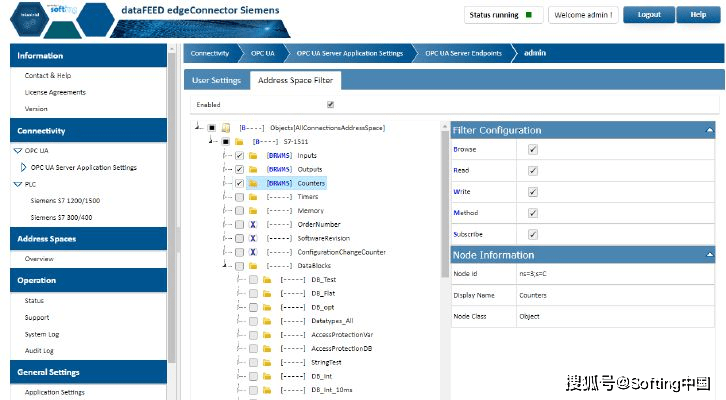
Task: Click the DataBlocks folder icon
Action: pyautogui.click(x=253, y=266)
